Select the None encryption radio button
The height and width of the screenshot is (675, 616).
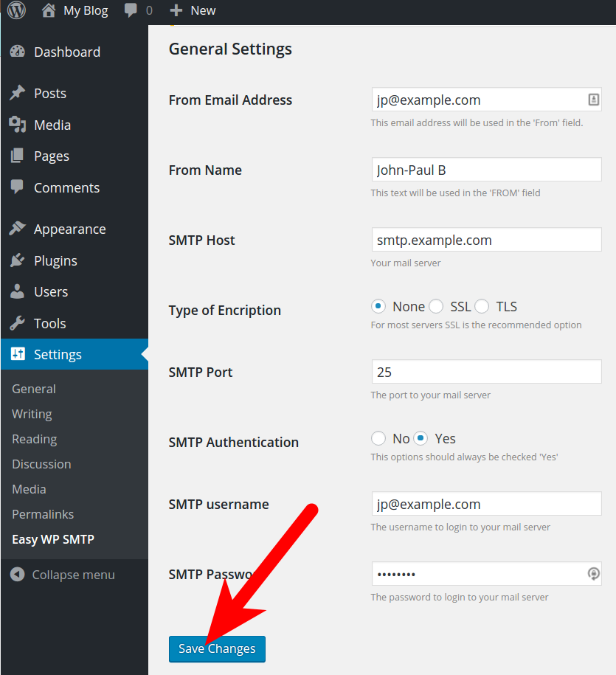click(x=378, y=306)
